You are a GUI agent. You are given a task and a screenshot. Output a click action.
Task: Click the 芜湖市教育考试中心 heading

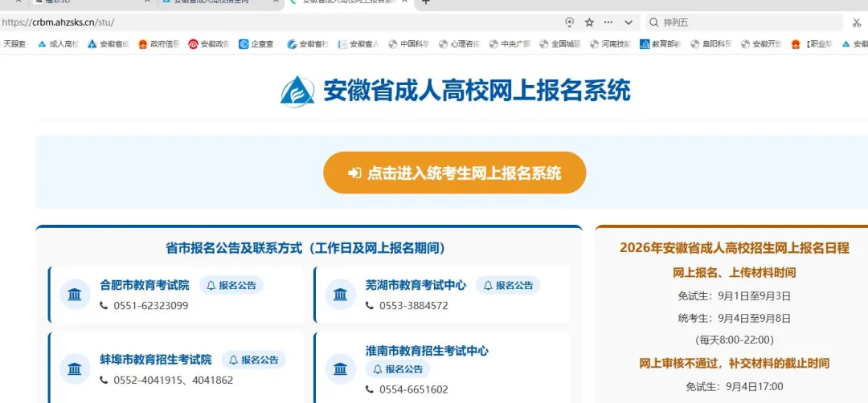click(416, 285)
